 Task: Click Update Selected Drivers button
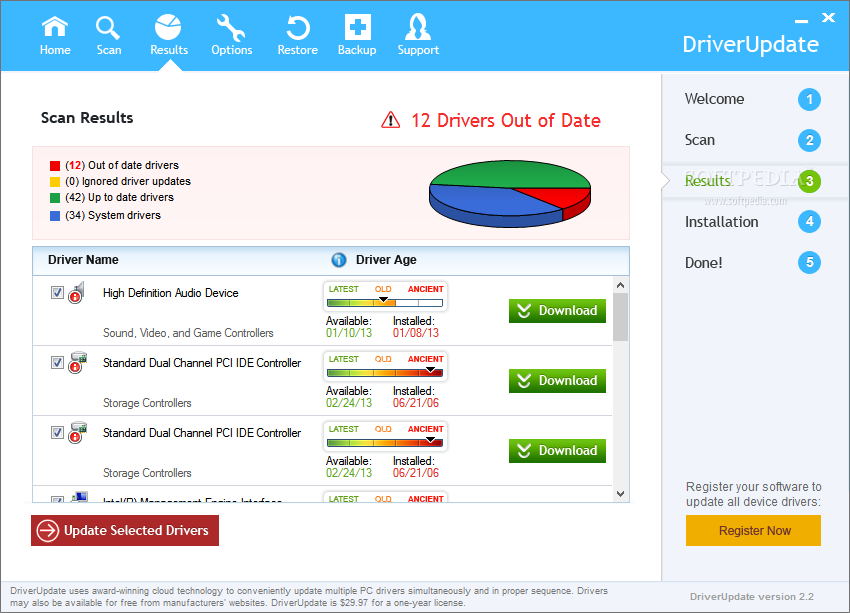click(125, 530)
